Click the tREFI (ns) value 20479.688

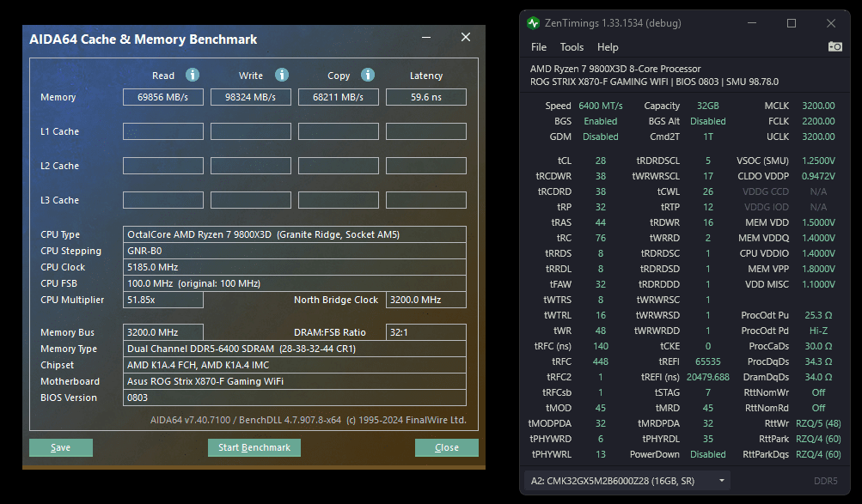pos(708,377)
